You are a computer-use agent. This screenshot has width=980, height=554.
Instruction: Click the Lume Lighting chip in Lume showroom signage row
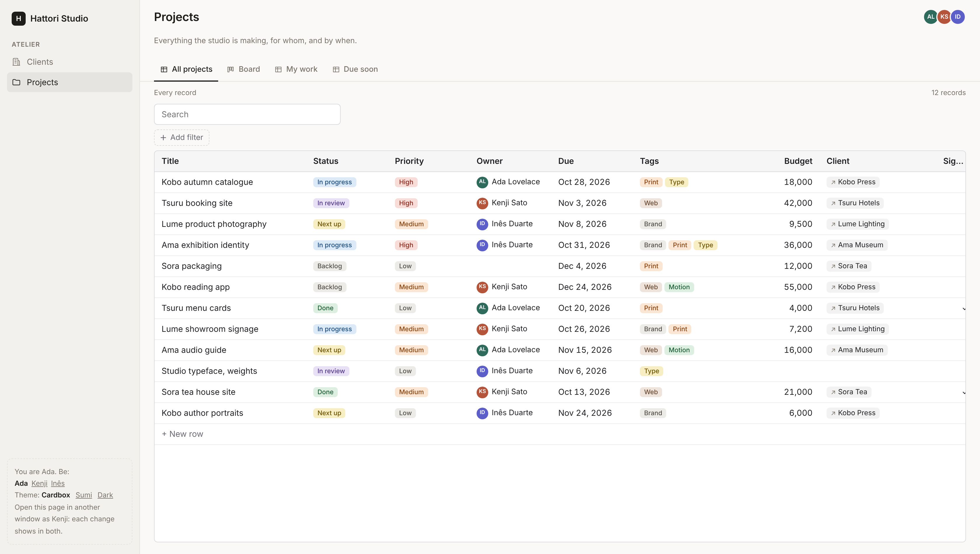coord(857,329)
